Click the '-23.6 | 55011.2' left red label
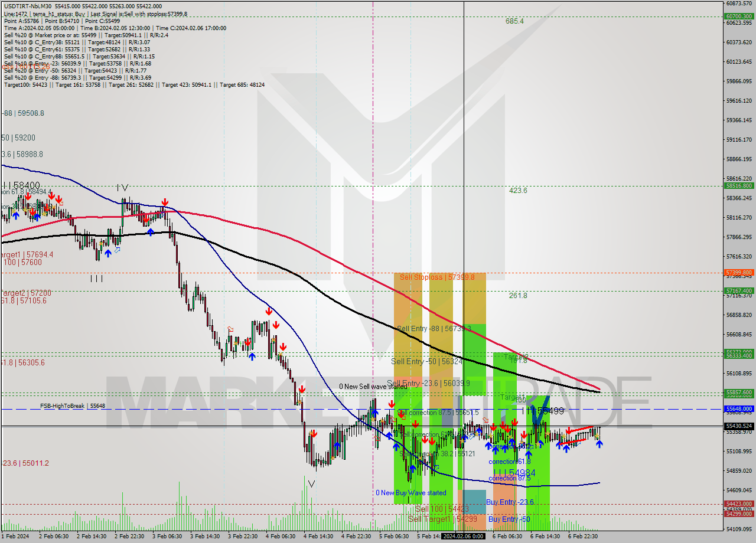This screenshot has width=756, height=543. click(25, 463)
